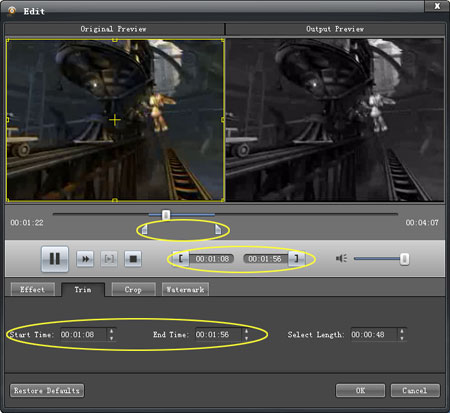This screenshot has width=450, height=413.
Task: Increase Start Time with up arrow
Action: click(111, 331)
